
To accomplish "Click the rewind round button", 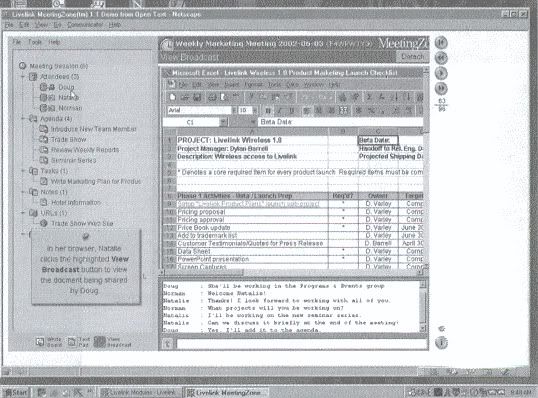I will (x=441, y=58).
